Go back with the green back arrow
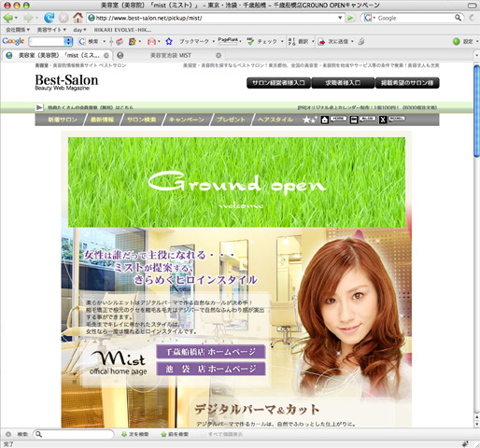The width and height of the screenshot is (480, 448). click(7, 18)
